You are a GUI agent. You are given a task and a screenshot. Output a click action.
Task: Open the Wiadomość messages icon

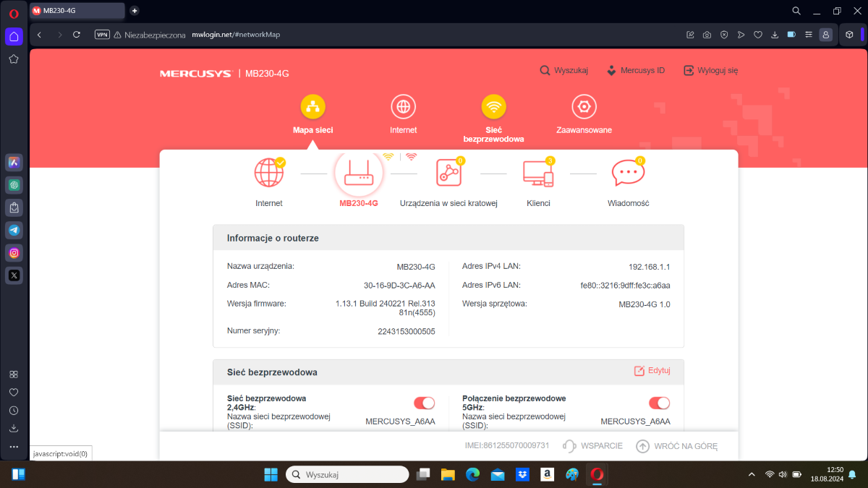(x=628, y=173)
